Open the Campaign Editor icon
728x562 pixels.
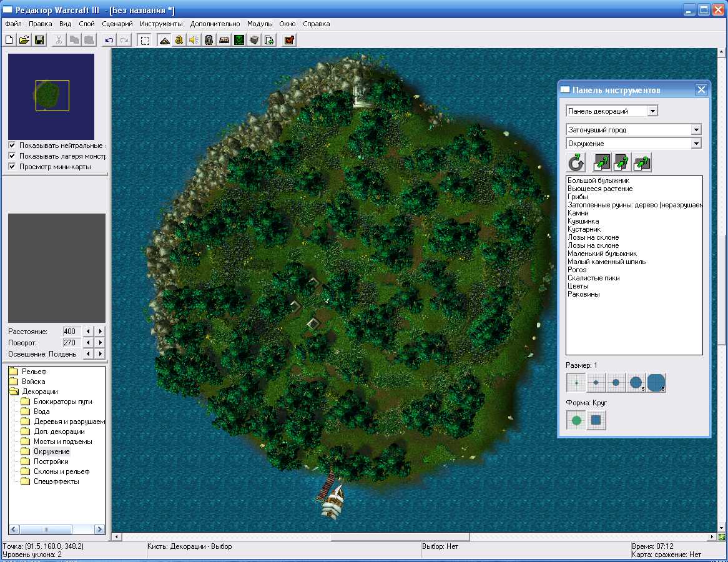[224, 41]
